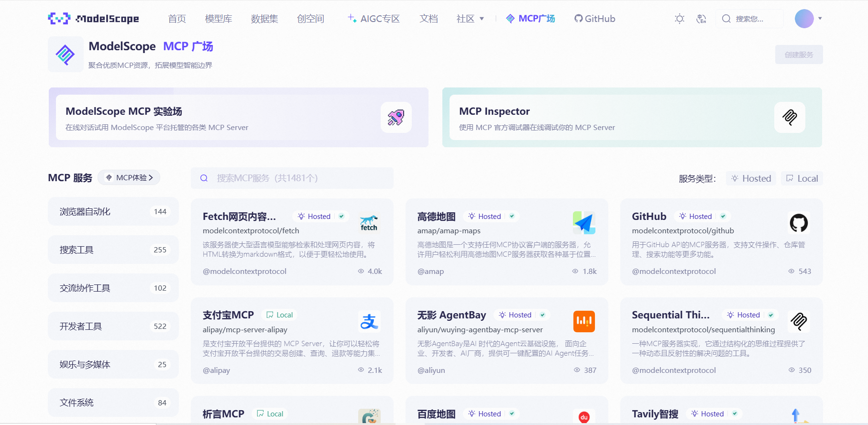The image size is (868, 425).
Task: Click @amap author on 高德地图 card
Action: (x=430, y=272)
